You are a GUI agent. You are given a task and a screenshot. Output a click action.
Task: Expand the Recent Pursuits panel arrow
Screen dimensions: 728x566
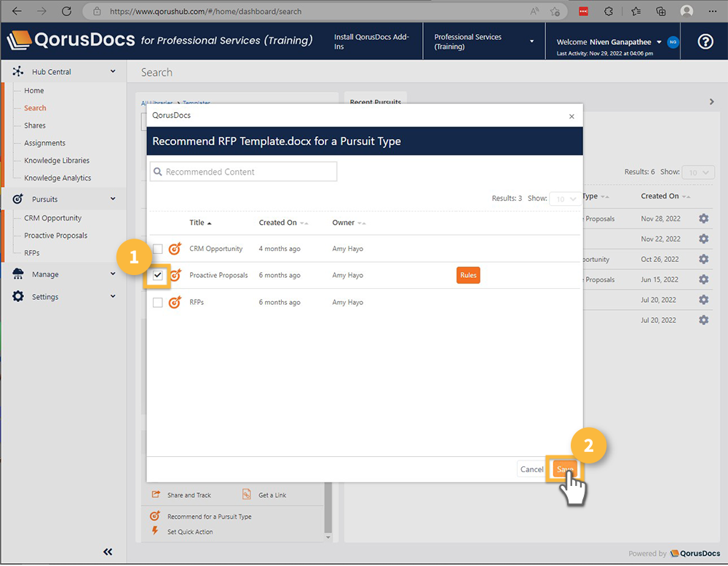coord(712,102)
